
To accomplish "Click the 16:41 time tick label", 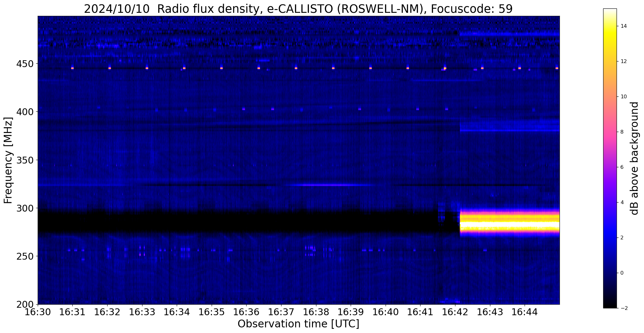I will 421,312.
